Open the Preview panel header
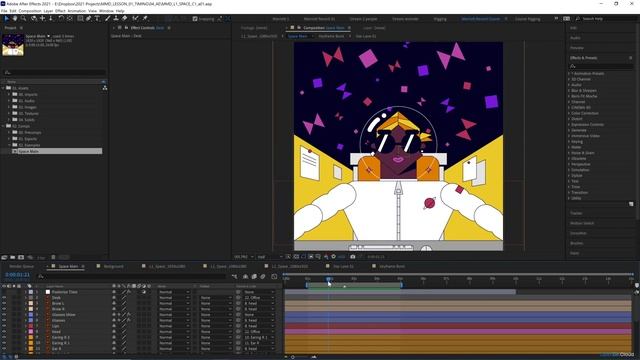 [577, 48]
